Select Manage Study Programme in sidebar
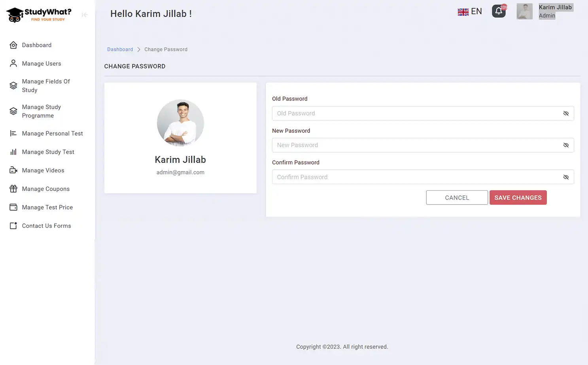This screenshot has height=365, width=588. coord(13,111)
